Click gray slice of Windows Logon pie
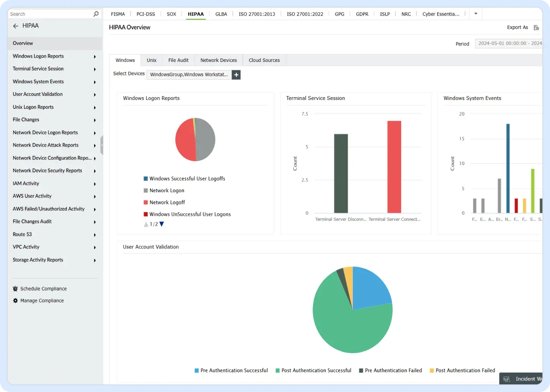This screenshot has height=392, width=550. pyautogui.click(x=205, y=139)
